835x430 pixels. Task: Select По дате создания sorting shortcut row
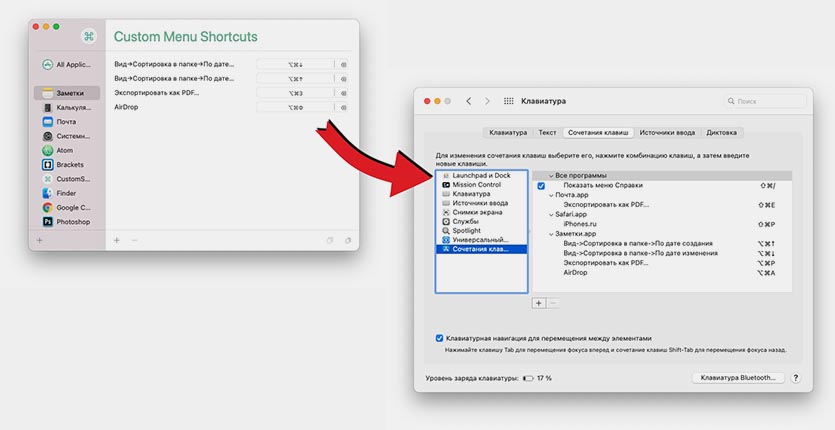click(662, 244)
